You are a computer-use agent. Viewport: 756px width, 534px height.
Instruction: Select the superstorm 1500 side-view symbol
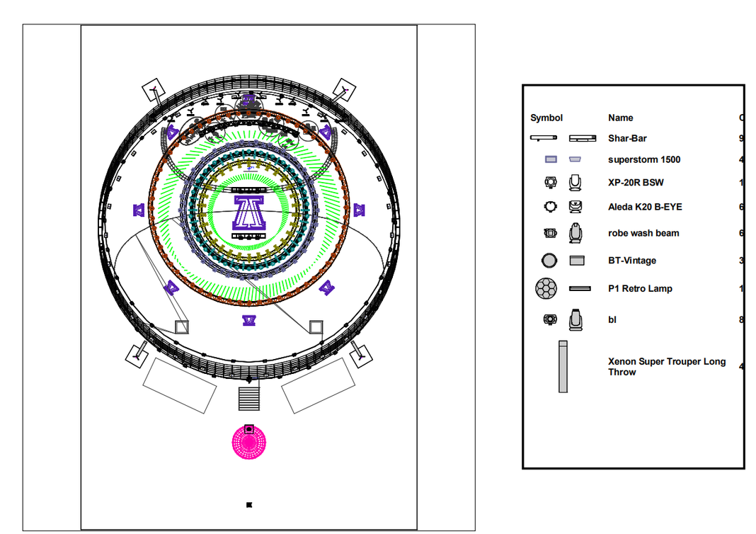[x=575, y=159]
